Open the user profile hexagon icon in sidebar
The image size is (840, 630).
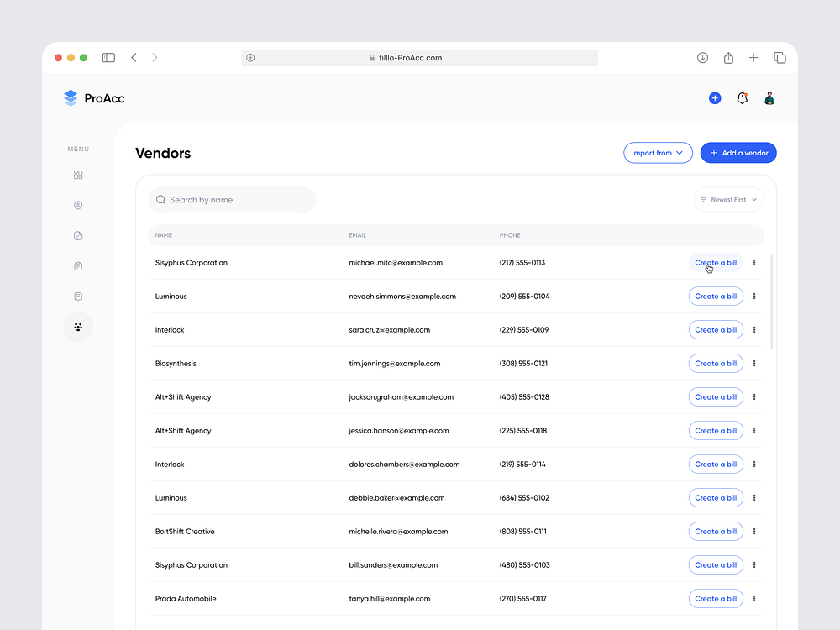(x=78, y=205)
